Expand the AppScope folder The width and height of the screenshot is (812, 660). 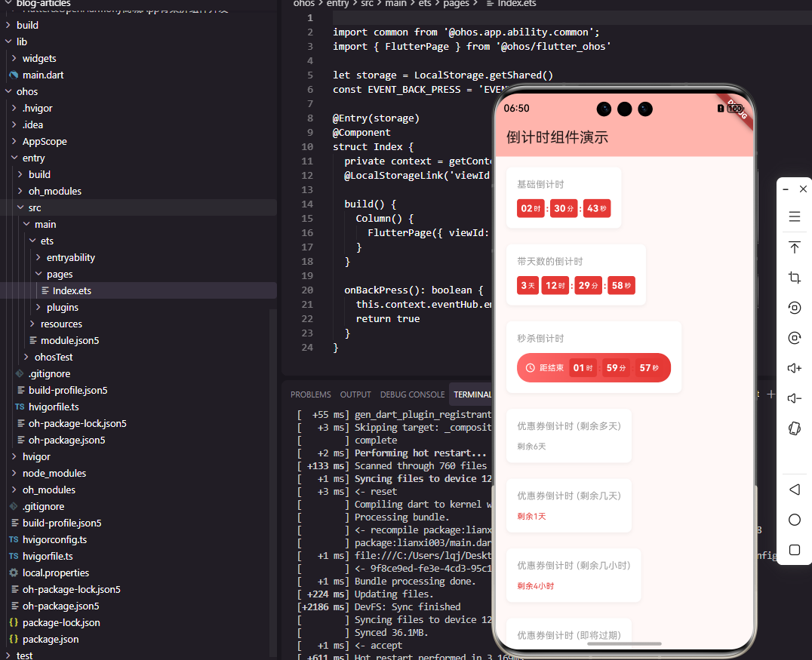click(14, 141)
